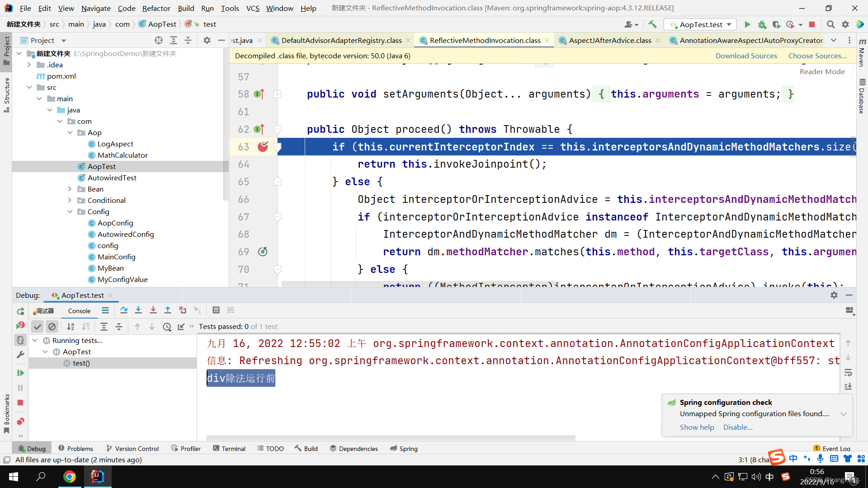Screen dimensions: 868x488
Task: Toggle Show Ignored tests button
Action: [52, 326]
